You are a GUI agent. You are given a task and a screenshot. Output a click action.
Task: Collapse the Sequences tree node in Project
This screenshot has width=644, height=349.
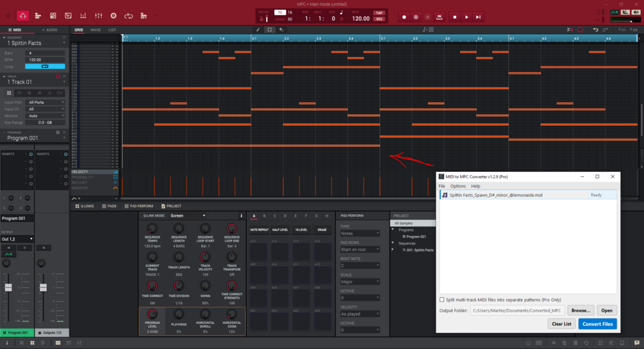[393, 243]
